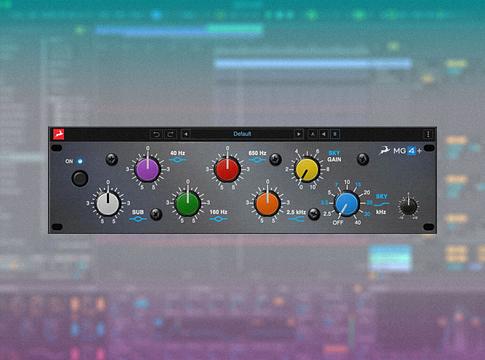Switch to the A comparison state
485x360 pixels.
point(313,134)
